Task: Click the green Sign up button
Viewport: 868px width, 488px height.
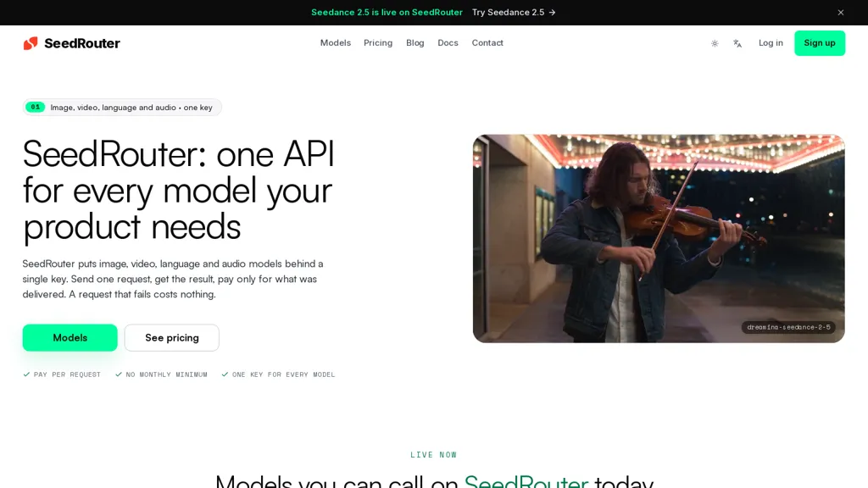Action: tap(820, 43)
